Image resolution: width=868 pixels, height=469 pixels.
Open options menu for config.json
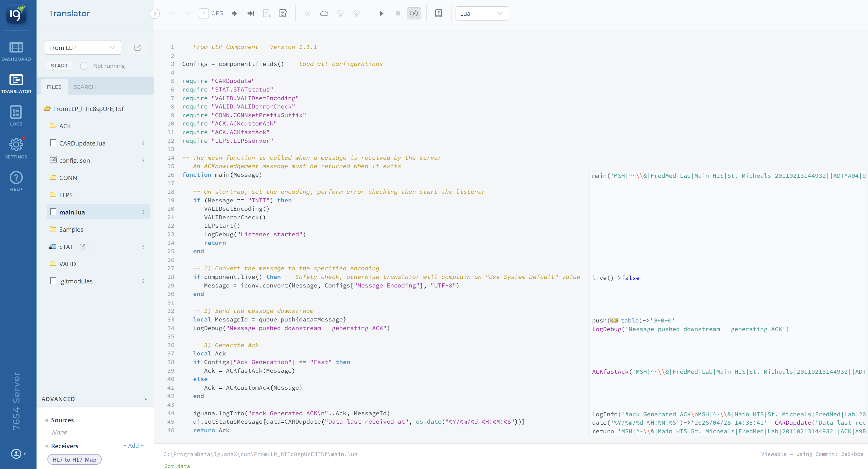[143, 160]
